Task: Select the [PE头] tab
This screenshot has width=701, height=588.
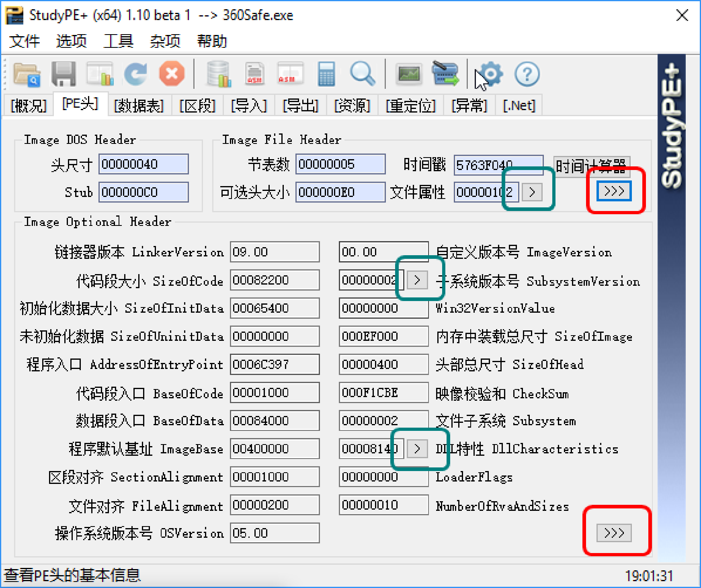Action: coord(80,104)
